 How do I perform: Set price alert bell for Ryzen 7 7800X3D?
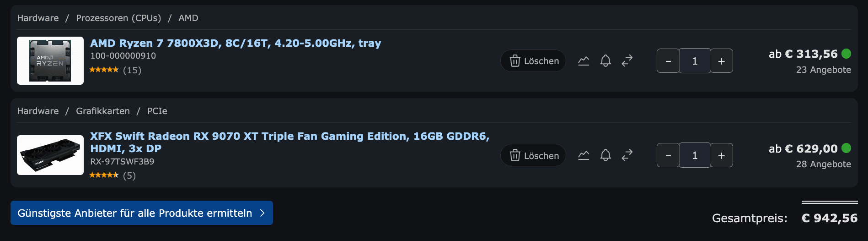point(605,61)
